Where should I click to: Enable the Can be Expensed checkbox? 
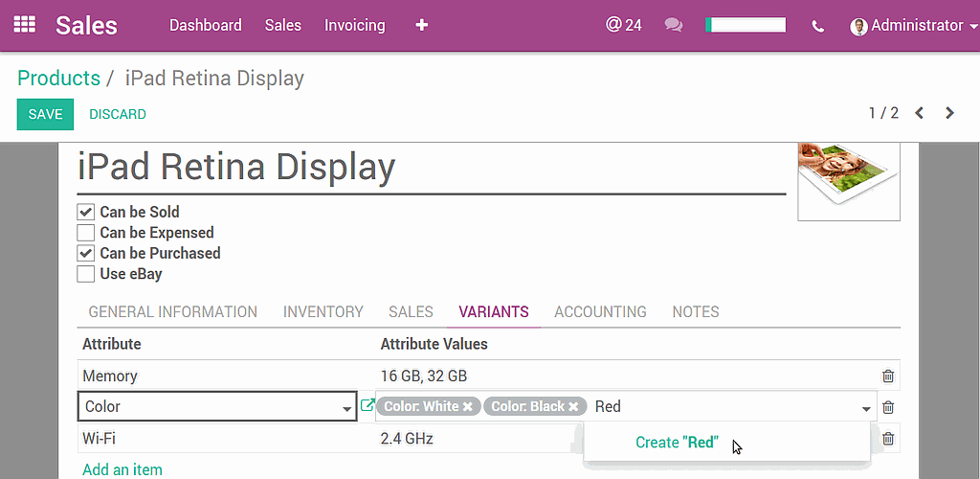(86, 233)
